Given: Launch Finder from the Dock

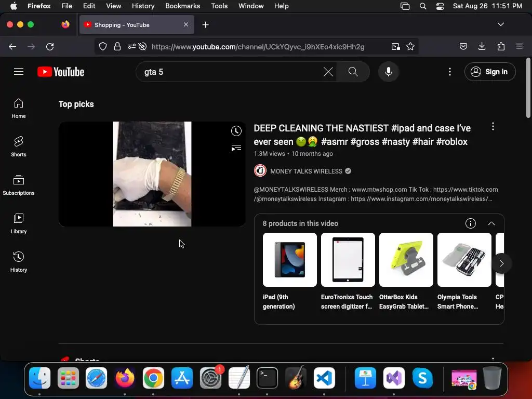Looking at the screenshot, I should coord(39,378).
